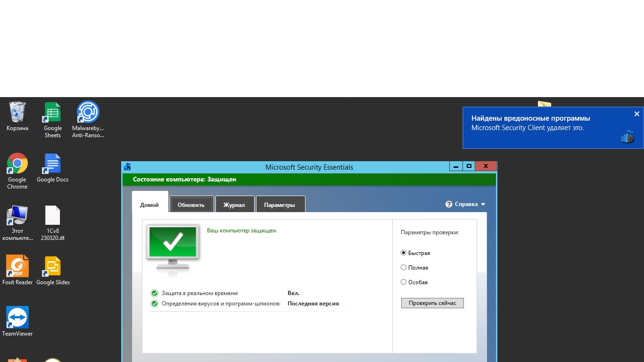Open the Recycle Bin (Корзина) desktop icon
The height and width of the screenshot is (362, 644).
(x=17, y=116)
